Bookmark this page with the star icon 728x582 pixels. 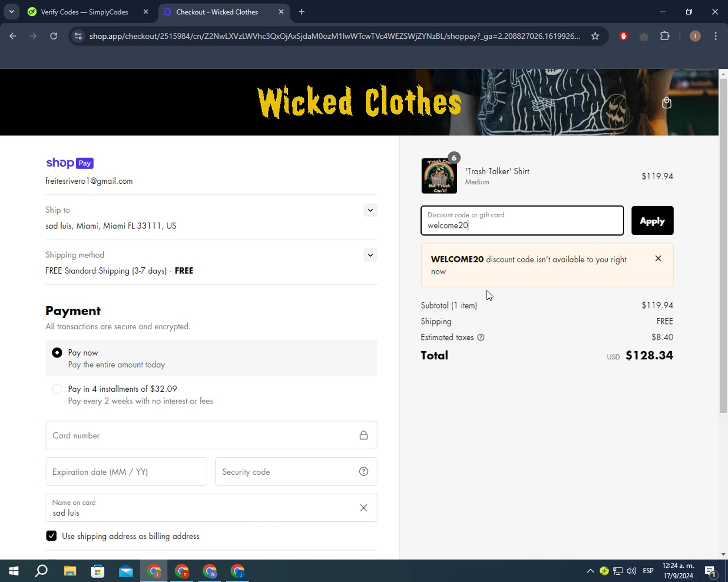point(595,36)
